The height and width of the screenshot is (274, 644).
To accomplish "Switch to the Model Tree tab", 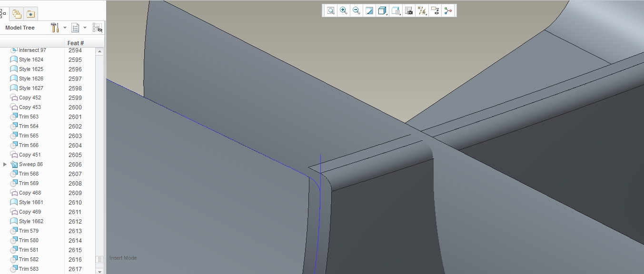I will [3, 13].
